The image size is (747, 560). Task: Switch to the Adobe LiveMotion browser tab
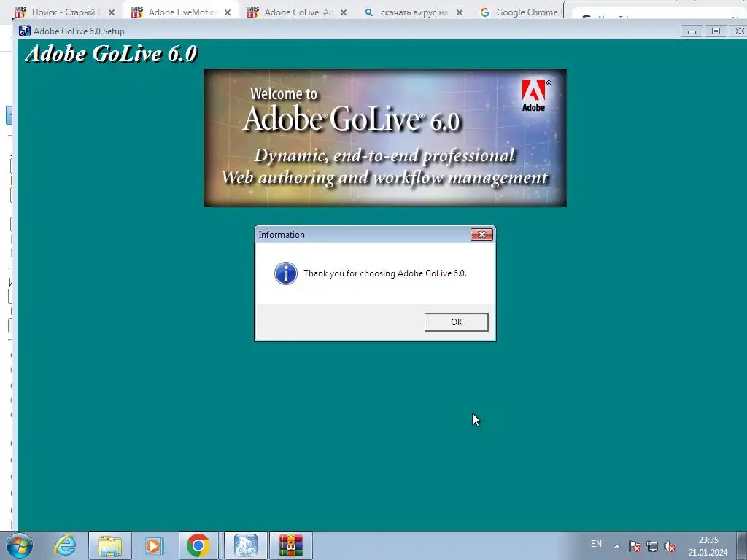181,12
